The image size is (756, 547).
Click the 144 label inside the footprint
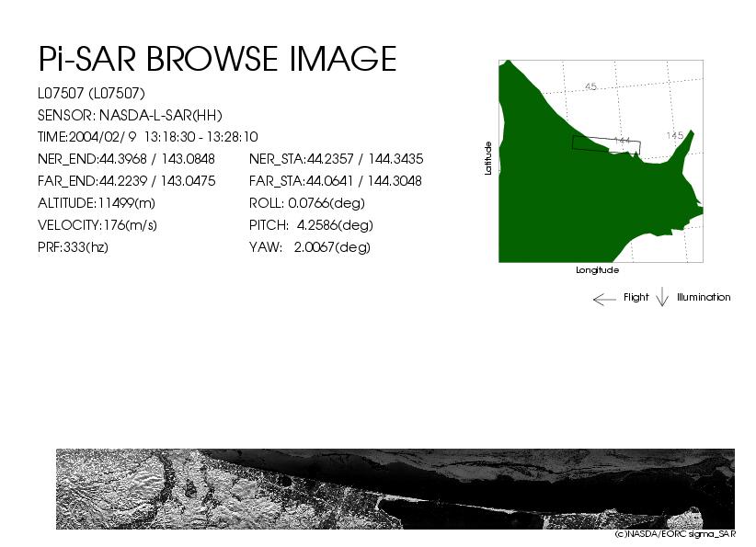click(622, 141)
